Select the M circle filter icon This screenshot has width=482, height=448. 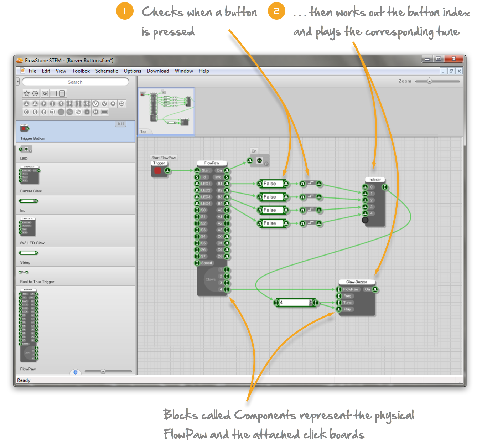coord(95,112)
